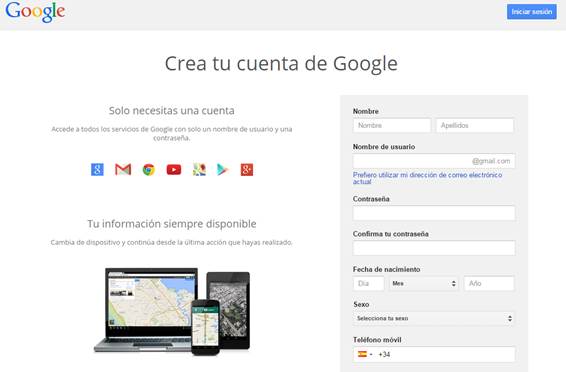
Task: Click the red YouTube icon
Action: point(174,169)
